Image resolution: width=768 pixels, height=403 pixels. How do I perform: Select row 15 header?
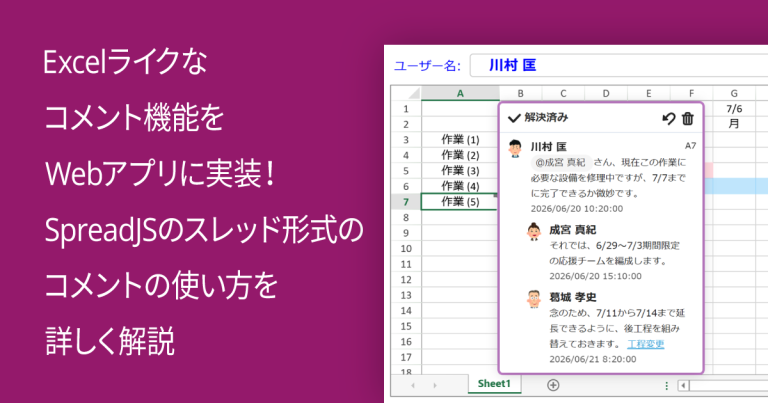[x=406, y=326]
